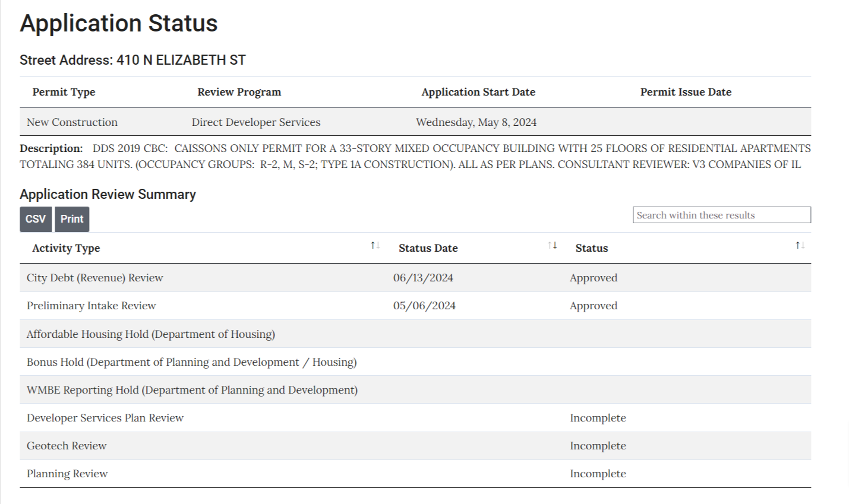The width and height of the screenshot is (849, 504).
Task: Click Incomplete status for Developer Services Plan Review
Action: [x=598, y=418]
